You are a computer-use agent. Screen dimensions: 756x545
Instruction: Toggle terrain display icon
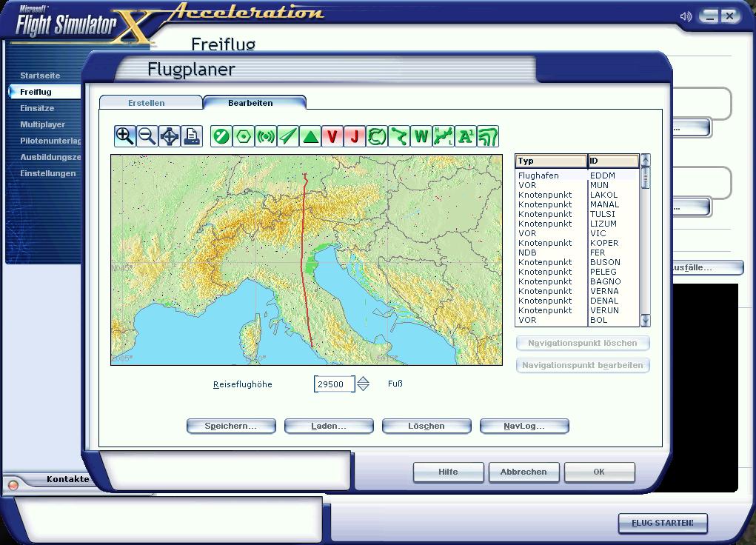coord(488,136)
